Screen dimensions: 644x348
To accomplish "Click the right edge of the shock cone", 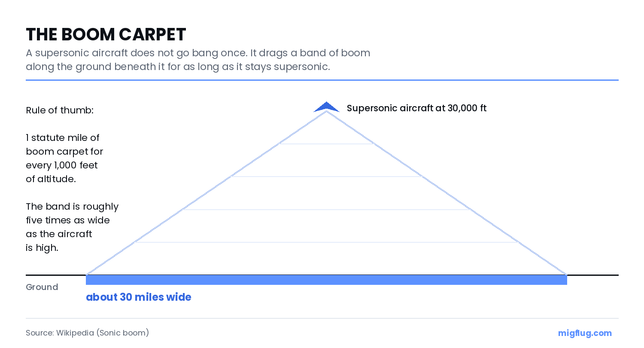I will [x=447, y=193].
